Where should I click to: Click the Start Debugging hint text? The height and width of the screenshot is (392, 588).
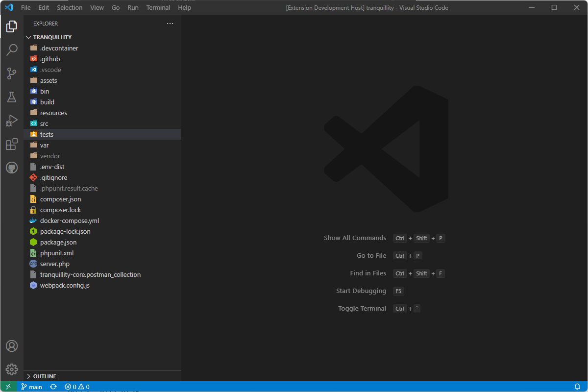pyautogui.click(x=361, y=291)
